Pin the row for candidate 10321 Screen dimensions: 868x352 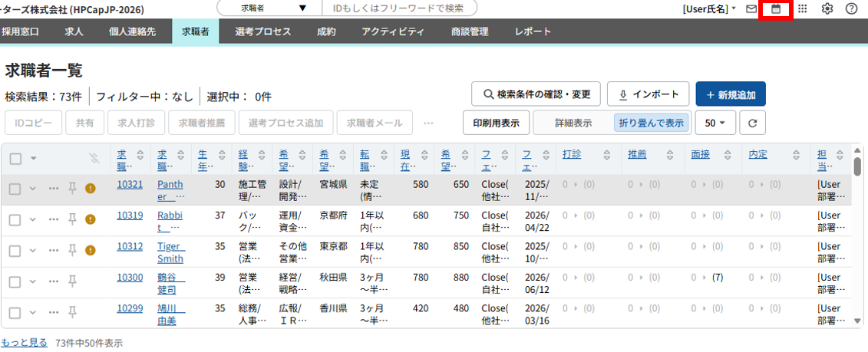pos(73,189)
